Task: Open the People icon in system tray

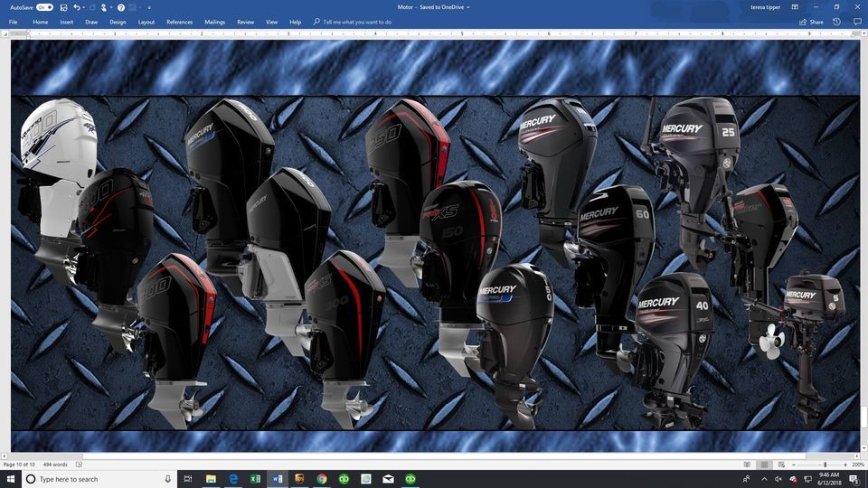Action: (x=746, y=479)
